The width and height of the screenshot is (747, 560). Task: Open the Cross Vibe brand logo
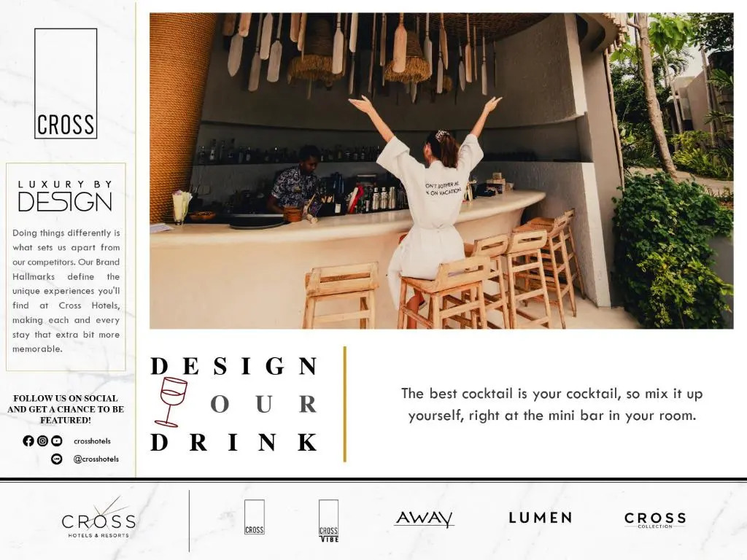tap(329, 521)
